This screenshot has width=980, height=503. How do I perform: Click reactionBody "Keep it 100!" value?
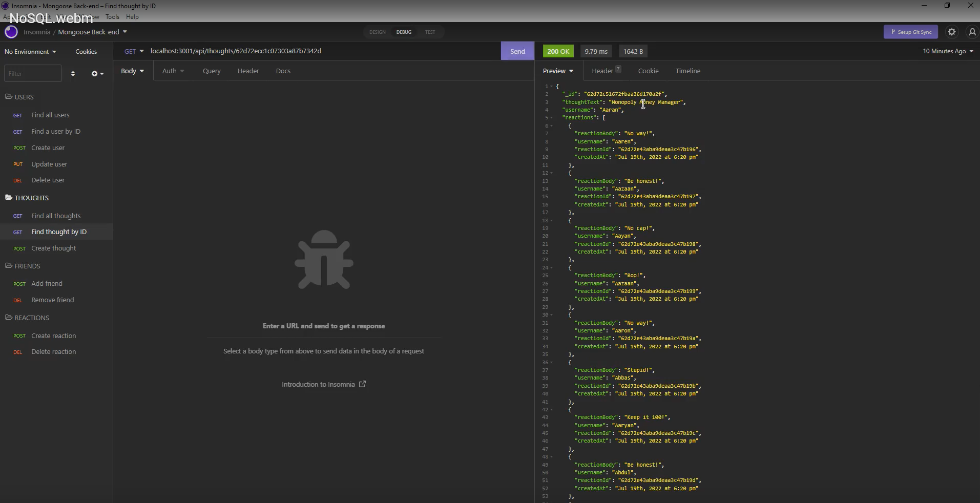646,417
